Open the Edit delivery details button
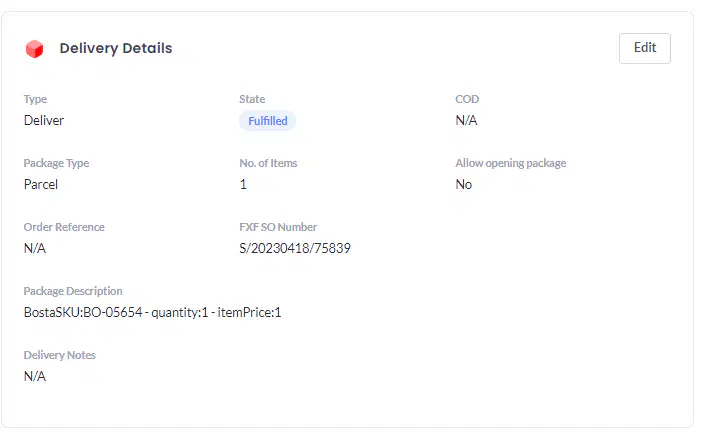 [x=645, y=48]
